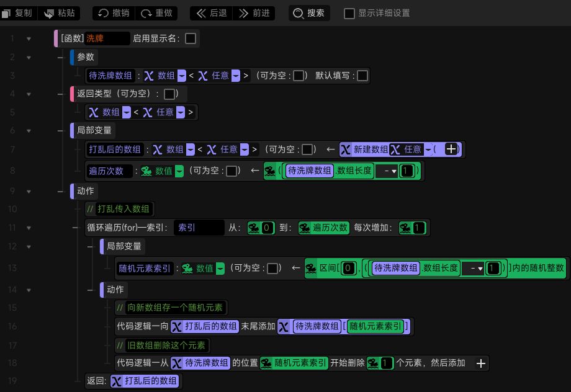Click the 重做 redo button
This screenshot has height=392, width=571.
[x=156, y=13]
